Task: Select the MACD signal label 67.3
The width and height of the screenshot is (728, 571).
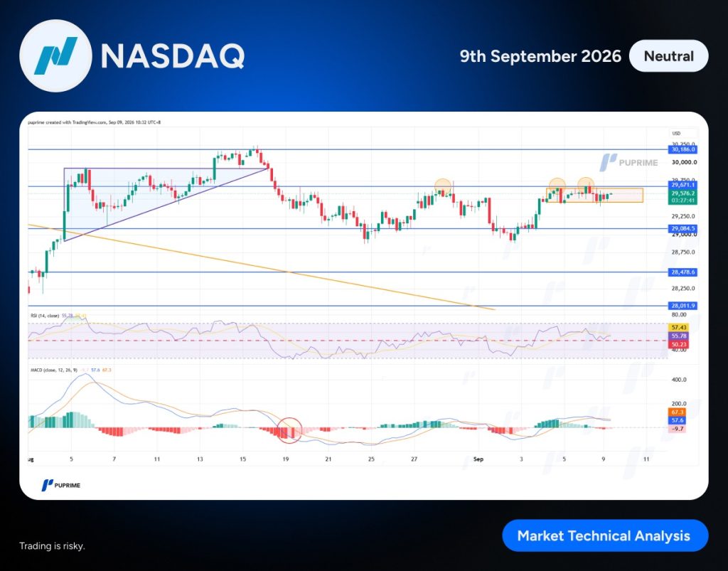Action: pos(678,412)
